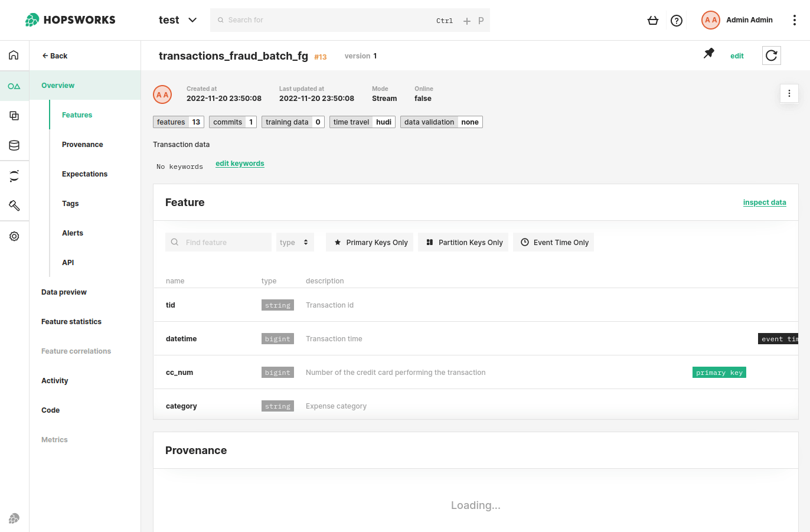
Task: Turn on Event Time Only filtering
Action: click(553, 242)
